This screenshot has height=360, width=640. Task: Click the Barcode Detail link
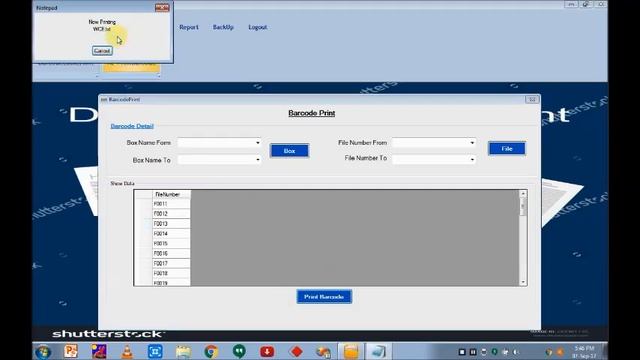[x=132, y=126]
